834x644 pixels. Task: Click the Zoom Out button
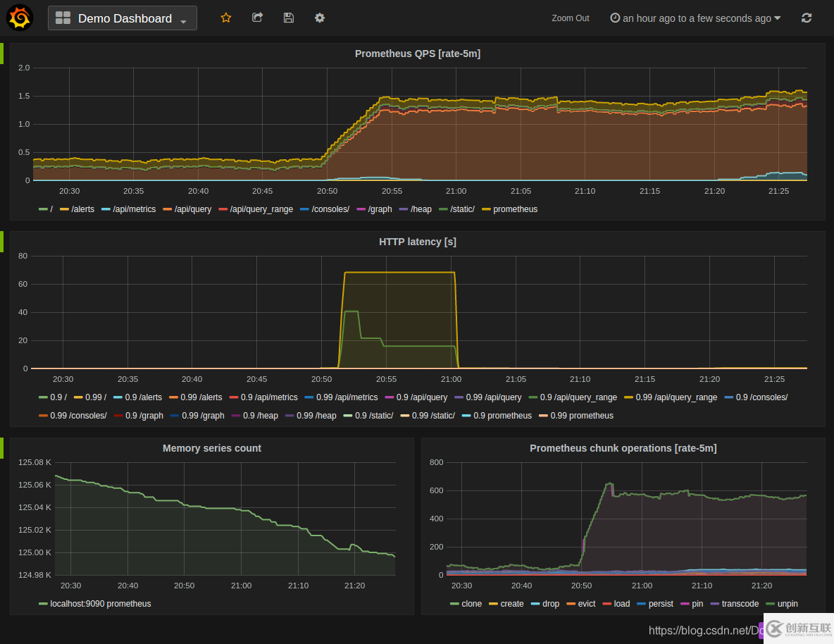point(571,18)
